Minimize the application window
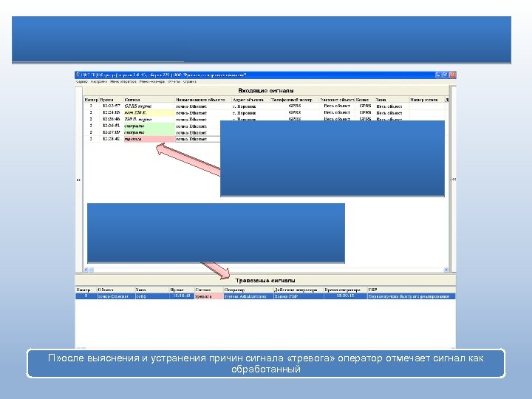Viewport: 532px width, 399px height. point(438,75)
